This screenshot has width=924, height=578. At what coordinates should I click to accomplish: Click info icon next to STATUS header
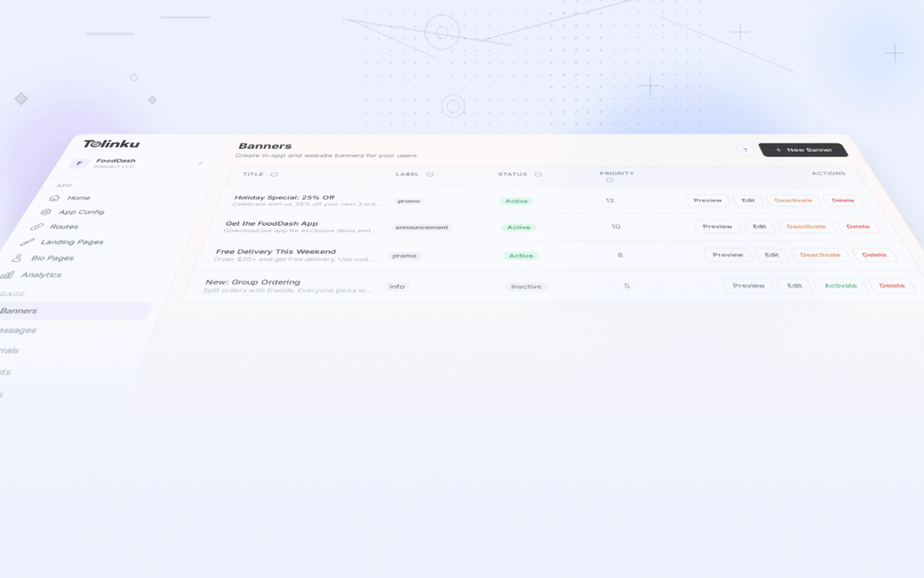538,174
